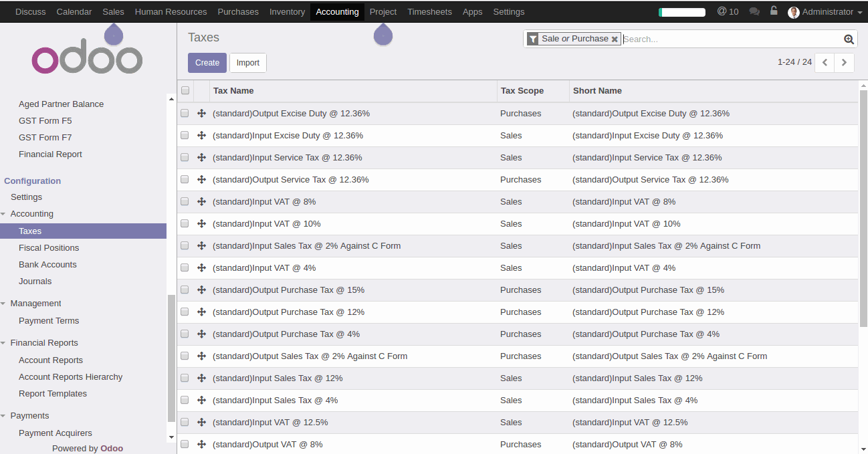Image resolution: width=868 pixels, height=454 pixels.
Task: Click the Import button
Action: point(248,63)
